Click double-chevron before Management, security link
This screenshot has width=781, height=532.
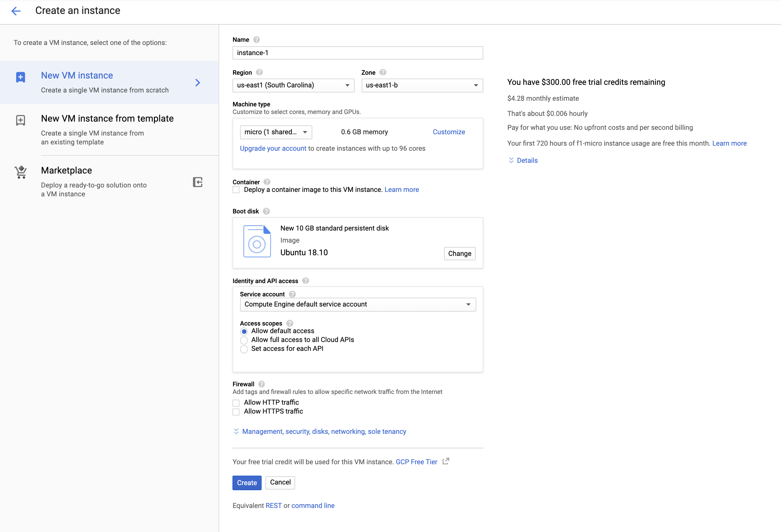(236, 431)
